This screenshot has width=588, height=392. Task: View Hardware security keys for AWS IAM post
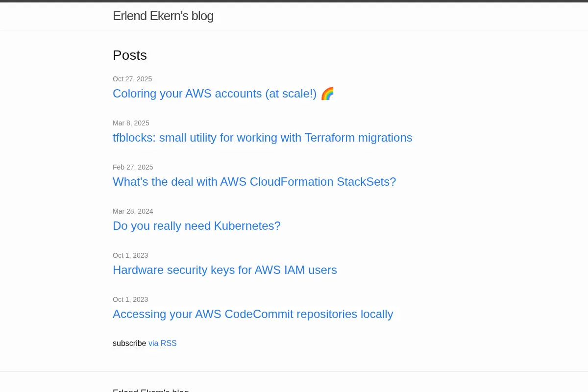[225, 270]
